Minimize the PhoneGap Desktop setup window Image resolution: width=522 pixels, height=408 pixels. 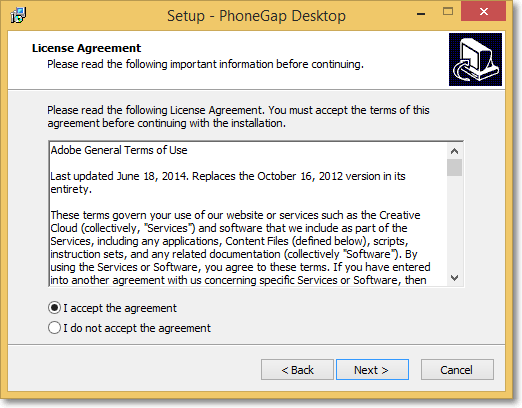point(421,14)
